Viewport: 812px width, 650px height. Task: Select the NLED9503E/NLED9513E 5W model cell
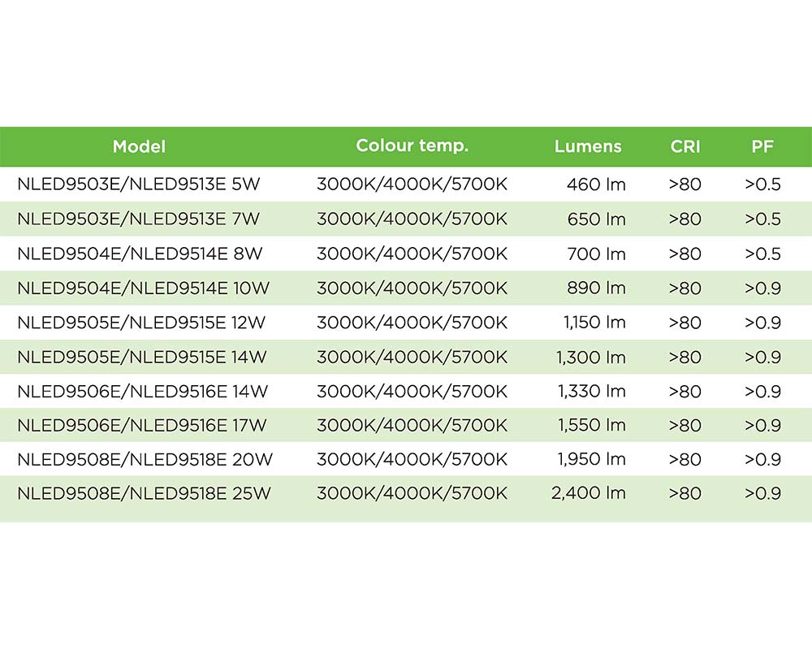click(138, 184)
